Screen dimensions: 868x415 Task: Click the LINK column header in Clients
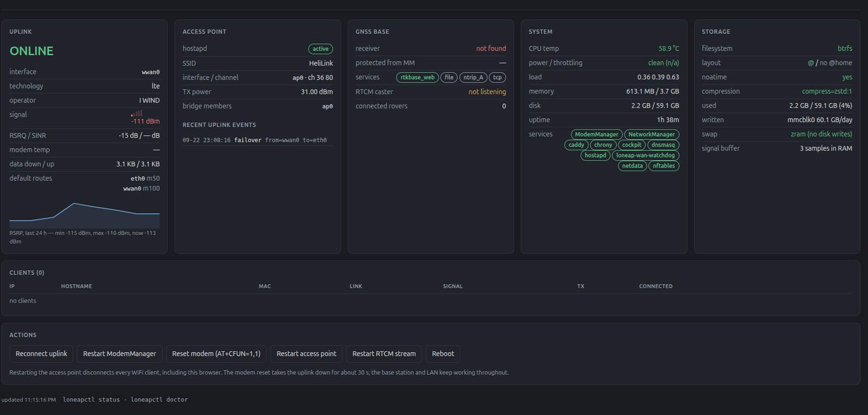tap(356, 286)
